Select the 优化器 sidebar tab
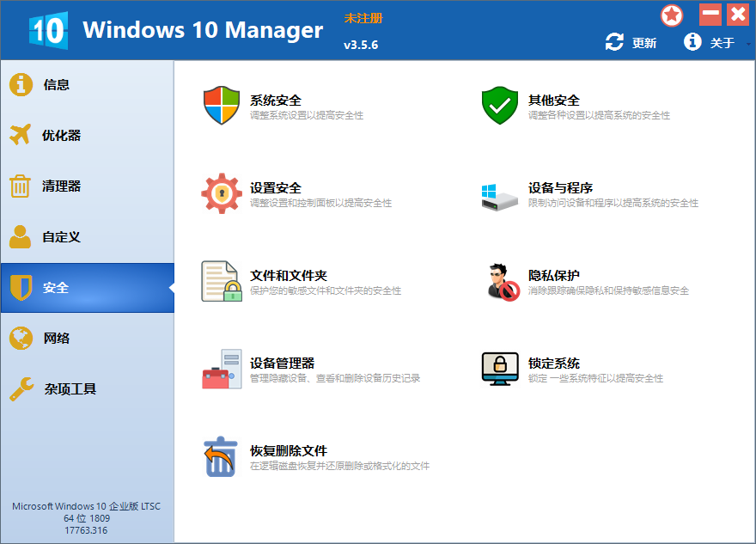 (61, 136)
